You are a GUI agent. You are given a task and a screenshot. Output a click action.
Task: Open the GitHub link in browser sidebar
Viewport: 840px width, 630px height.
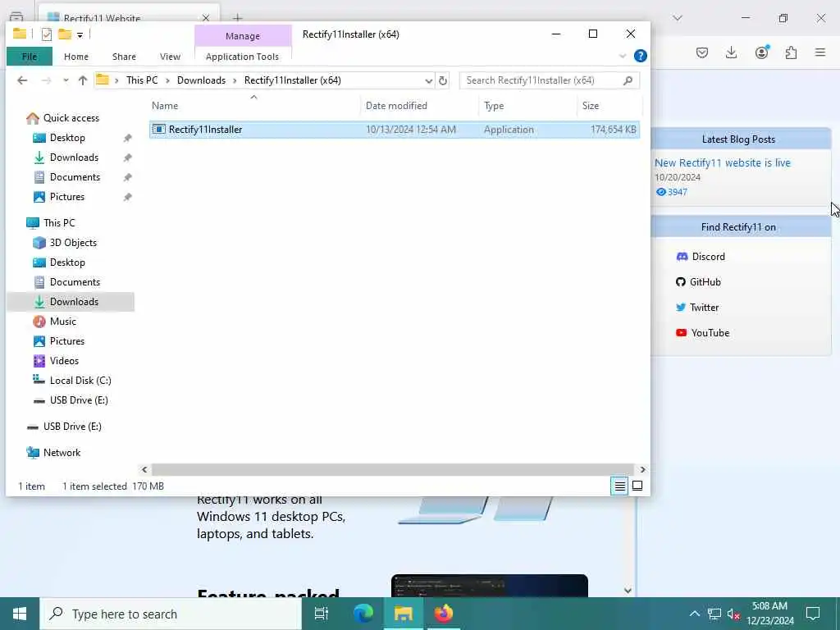pos(698,282)
